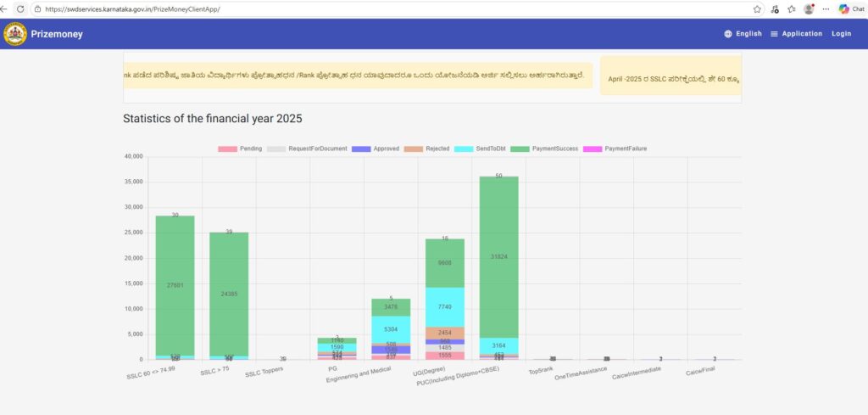Screen dimensions: 868x415
Task: Toggle the Pending legend series
Action: [x=240, y=149]
